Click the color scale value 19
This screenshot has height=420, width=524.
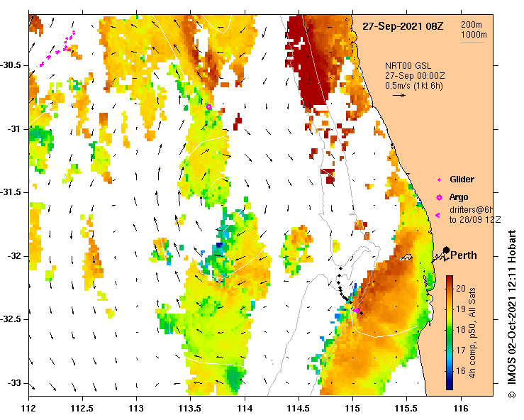[461, 309]
